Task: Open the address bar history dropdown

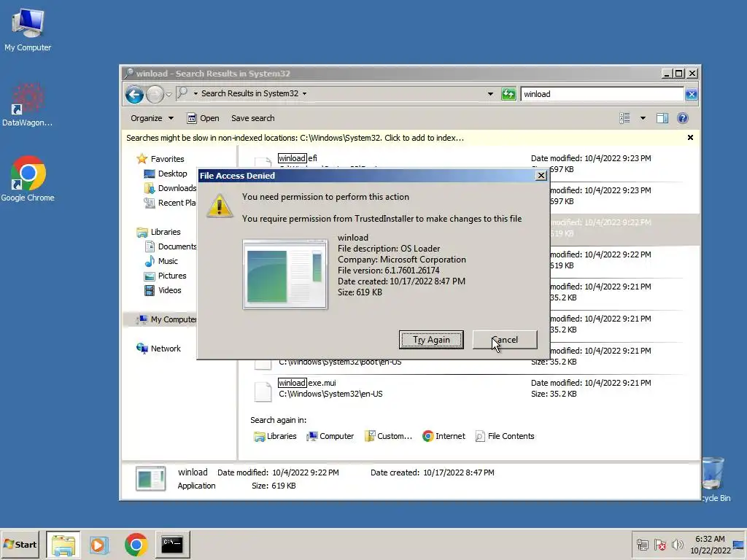Action: point(490,94)
